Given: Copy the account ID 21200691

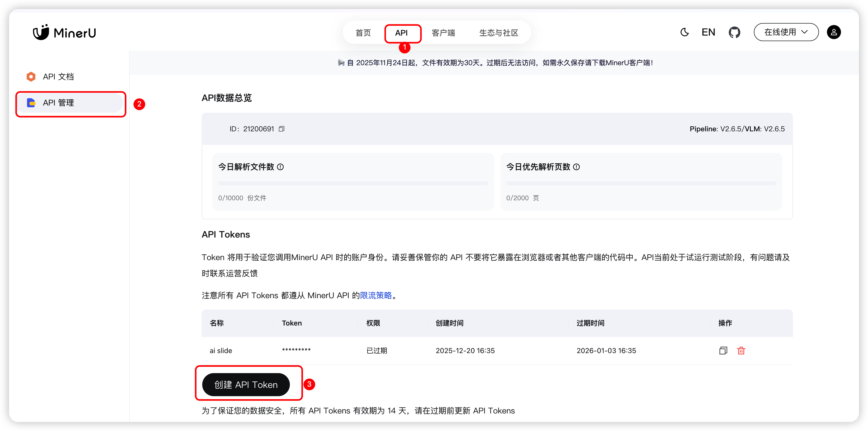Looking at the screenshot, I should pyautogui.click(x=282, y=129).
